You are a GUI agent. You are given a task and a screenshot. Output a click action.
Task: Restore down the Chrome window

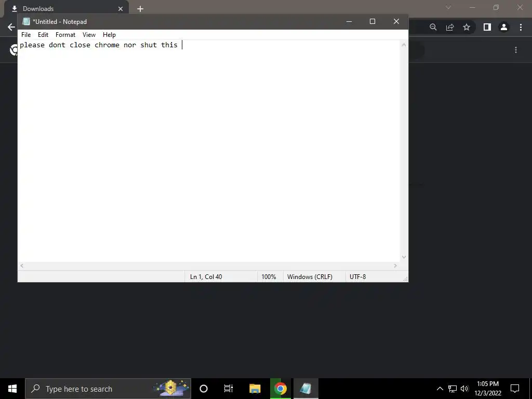tap(496, 7)
